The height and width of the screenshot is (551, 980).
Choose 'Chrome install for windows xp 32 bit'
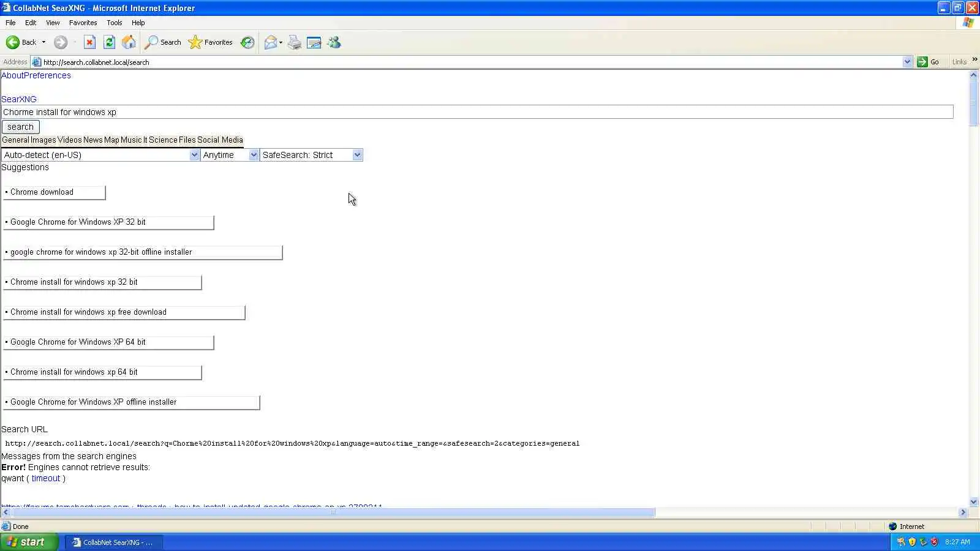pos(102,282)
